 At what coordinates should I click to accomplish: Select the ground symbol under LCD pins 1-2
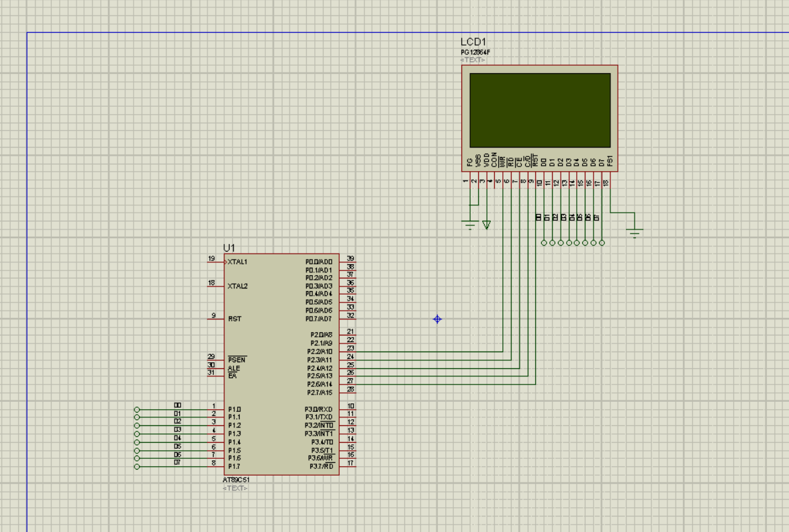(x=469, y=225)
